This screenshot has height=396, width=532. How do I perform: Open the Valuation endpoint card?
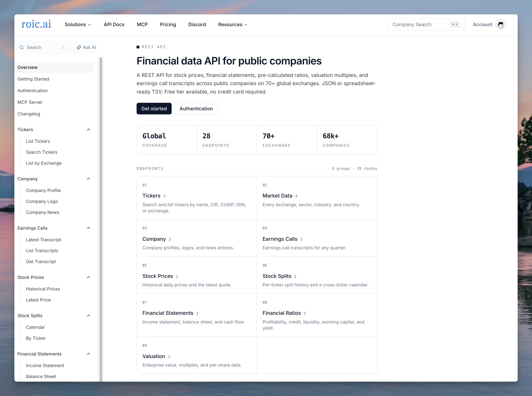pyautogui.click(x=197, y=355)
